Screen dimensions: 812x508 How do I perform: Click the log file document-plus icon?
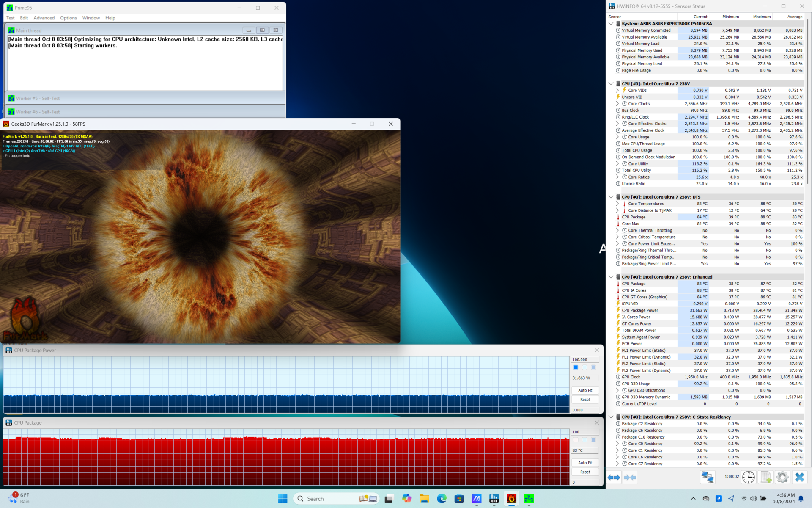pos(765,477)
